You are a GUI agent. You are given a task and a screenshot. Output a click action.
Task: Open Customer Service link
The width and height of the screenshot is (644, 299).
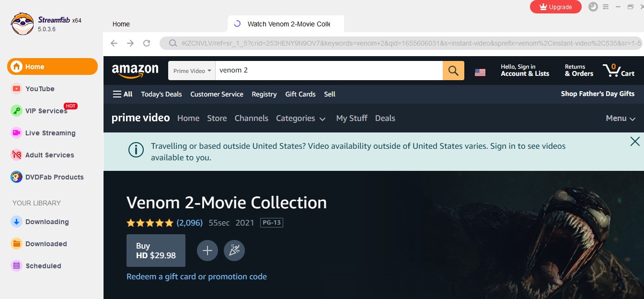(217, 94)
